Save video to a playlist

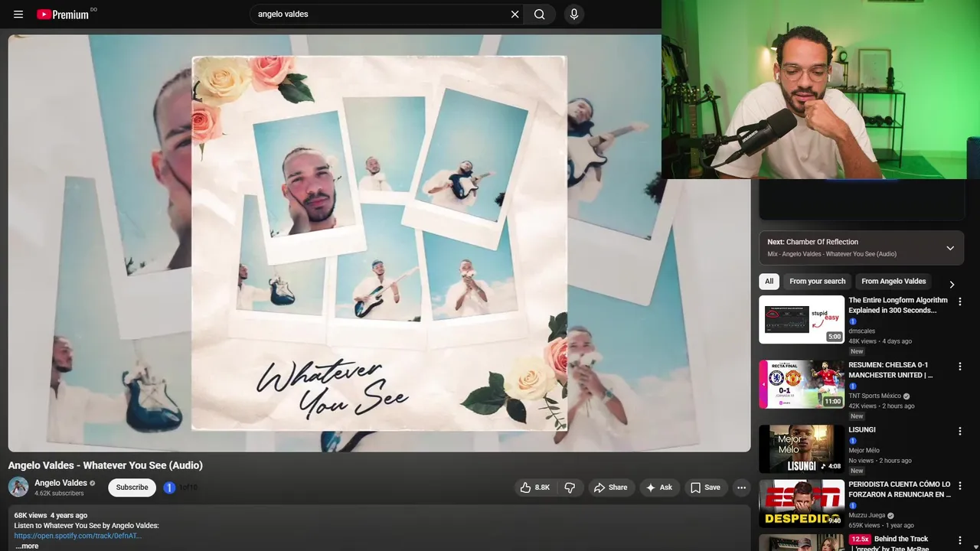click(x=705, y=487)
